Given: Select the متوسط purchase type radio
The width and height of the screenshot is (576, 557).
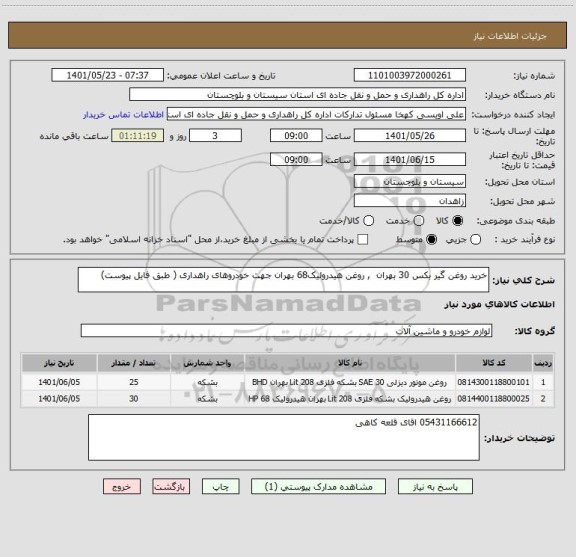Looking at the screenshot, I should (431, 240).
